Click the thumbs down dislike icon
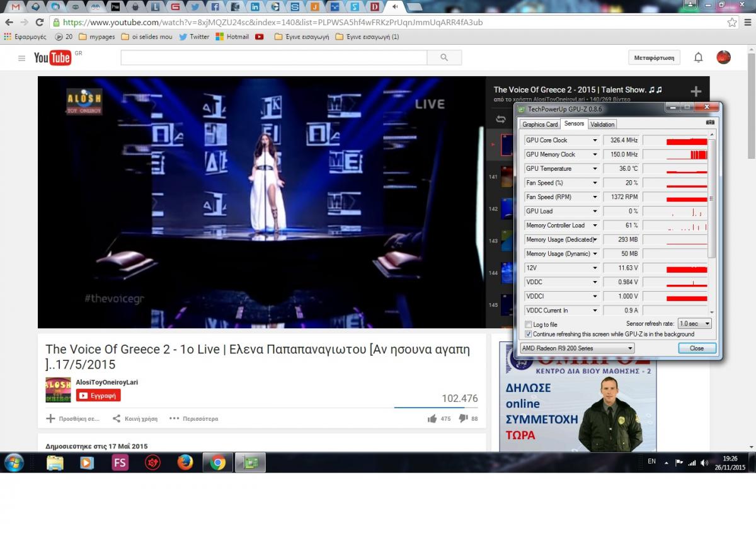 463,418
